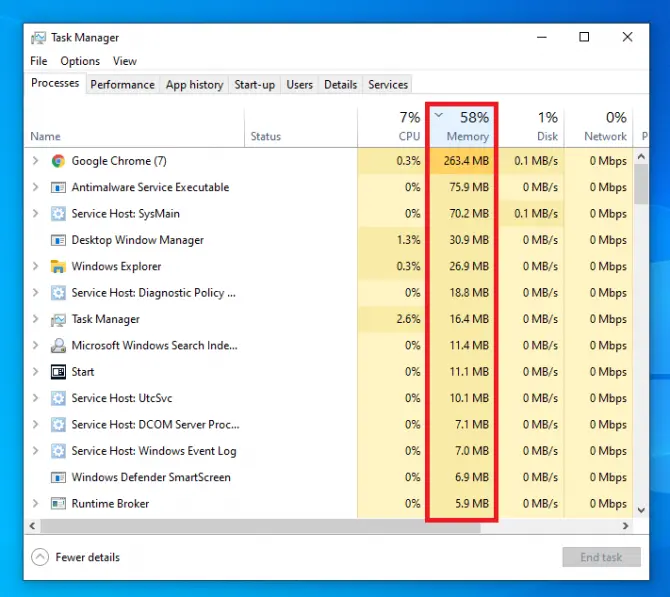Click the Start process icon

point(58,372)
